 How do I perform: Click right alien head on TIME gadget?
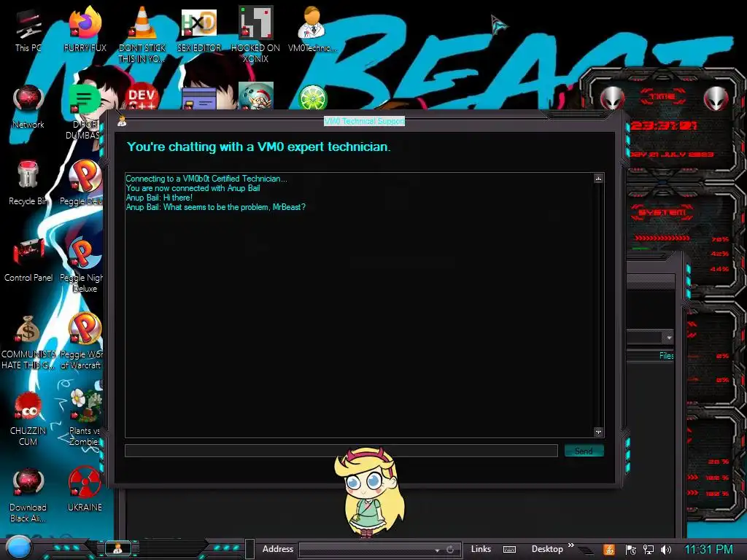(716, 98)
